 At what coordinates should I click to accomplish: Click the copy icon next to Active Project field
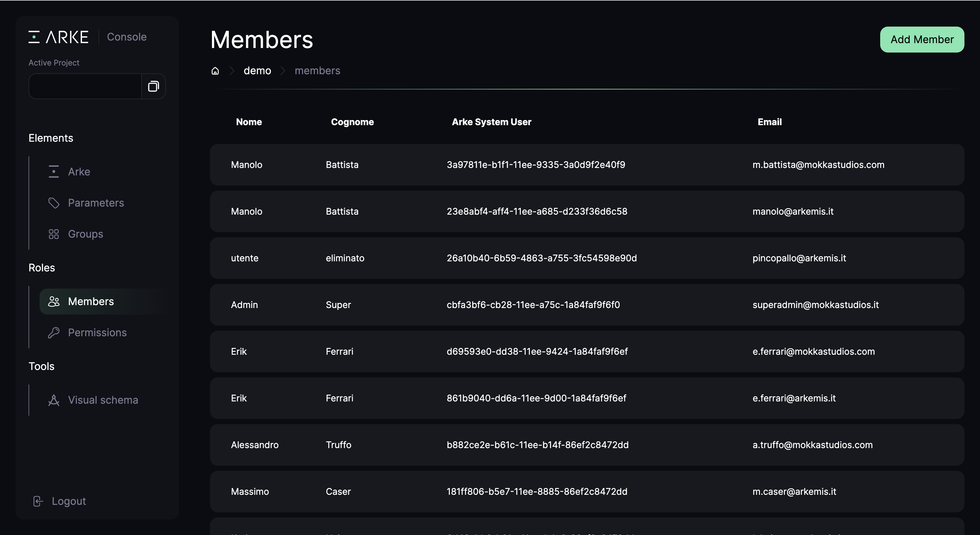(x=153, y=86)
